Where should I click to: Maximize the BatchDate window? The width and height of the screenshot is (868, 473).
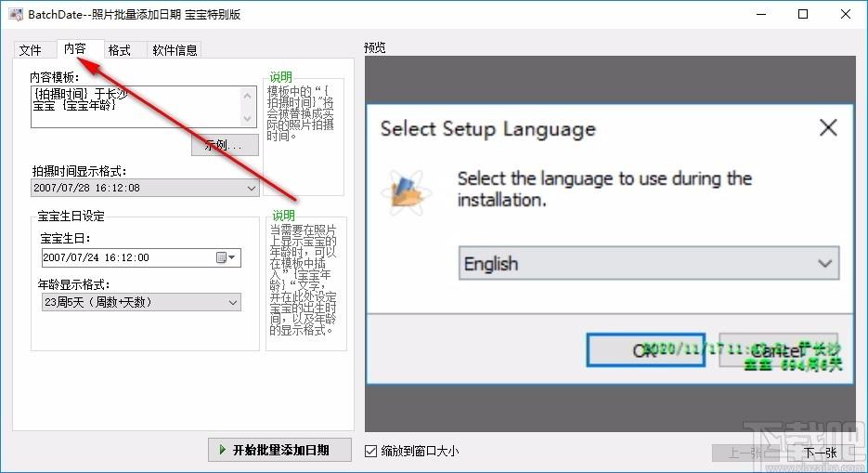click(802, 14)
